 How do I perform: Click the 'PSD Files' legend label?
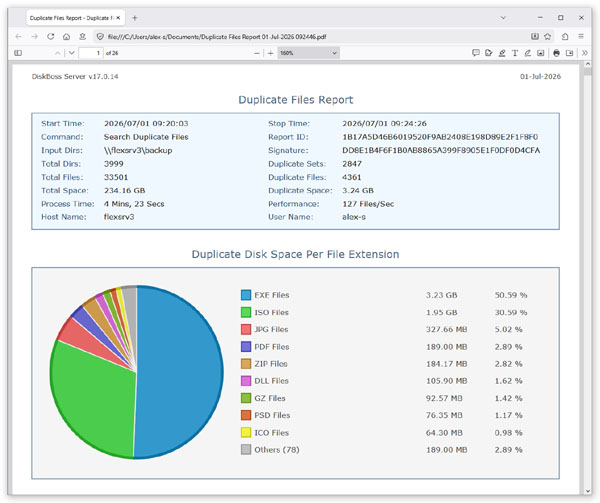point(272,415)
